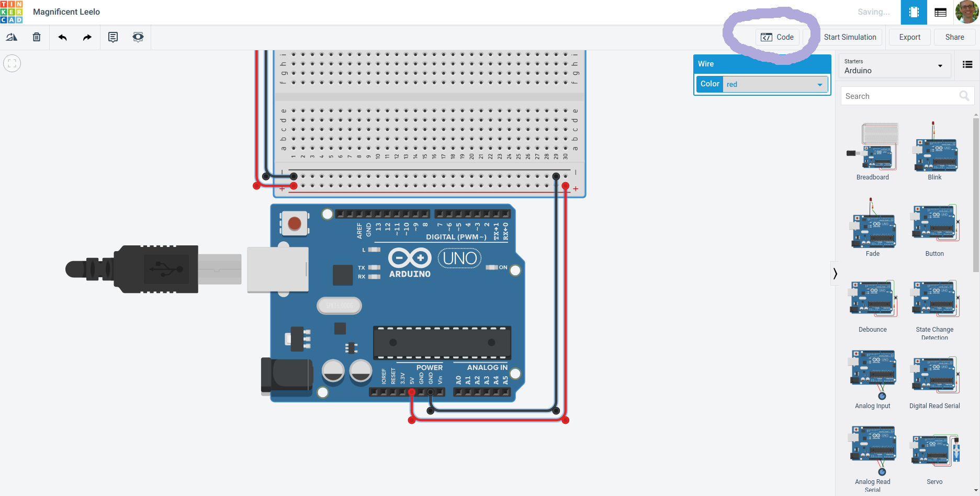Click the Wire inspector header
Viewport: 980px width, 496px height.
(x=762, y=64)
